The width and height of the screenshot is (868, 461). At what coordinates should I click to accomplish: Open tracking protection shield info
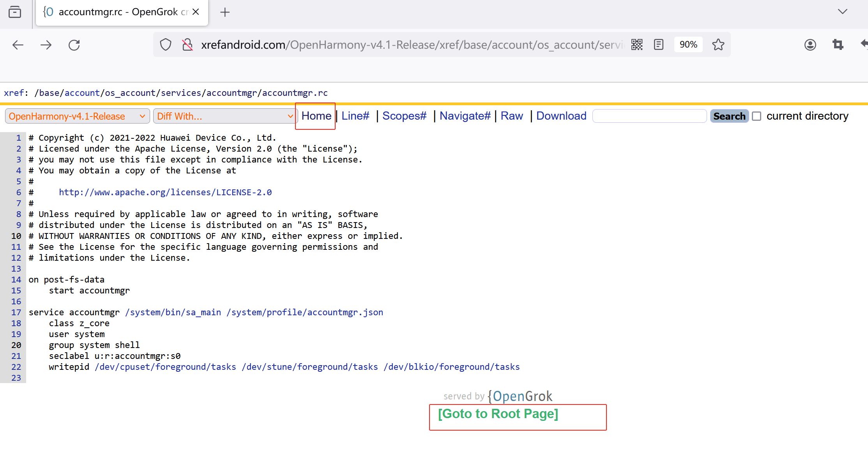pyautogui.click(x=166, y=45)
